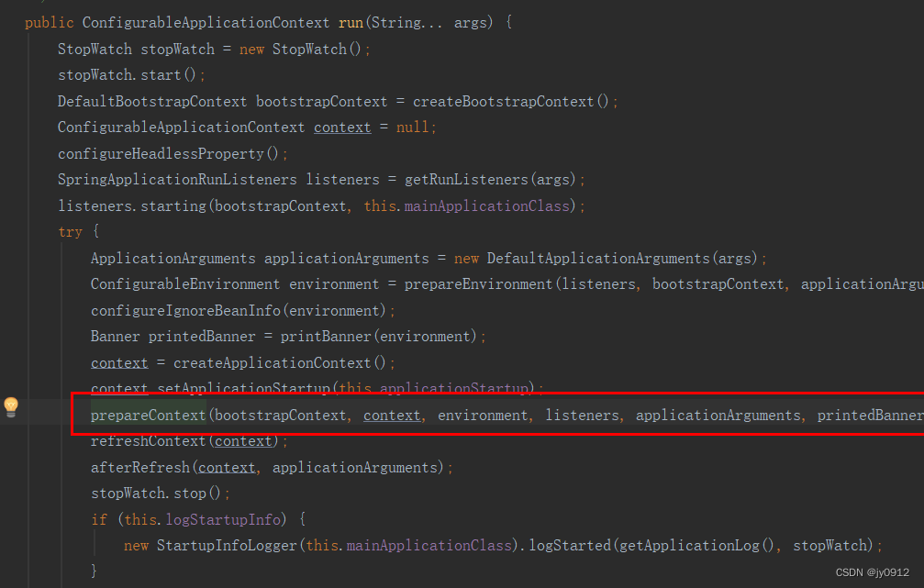This screenshot has height=588, width=924.
Task: Click afterRefresh method call
Action: (140, 468)
